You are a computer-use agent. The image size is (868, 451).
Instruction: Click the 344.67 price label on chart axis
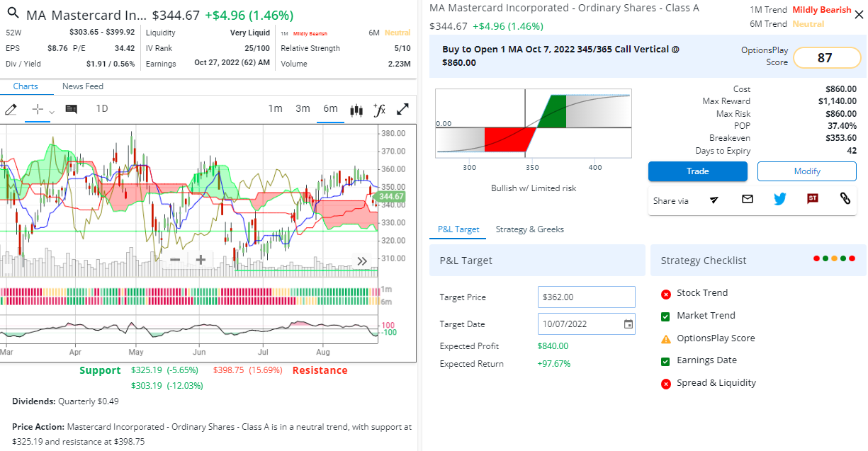pyautogui.click(x=391, y=197)
